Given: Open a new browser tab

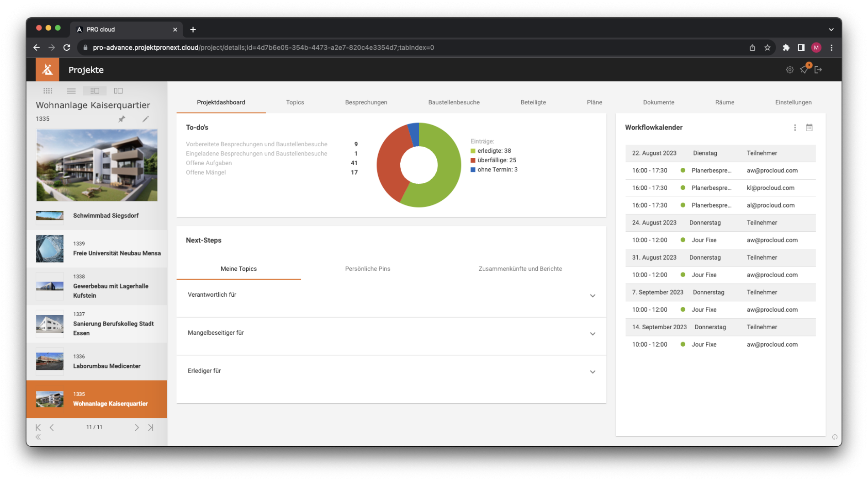Looking at the screenshot, I should (193, 29).
